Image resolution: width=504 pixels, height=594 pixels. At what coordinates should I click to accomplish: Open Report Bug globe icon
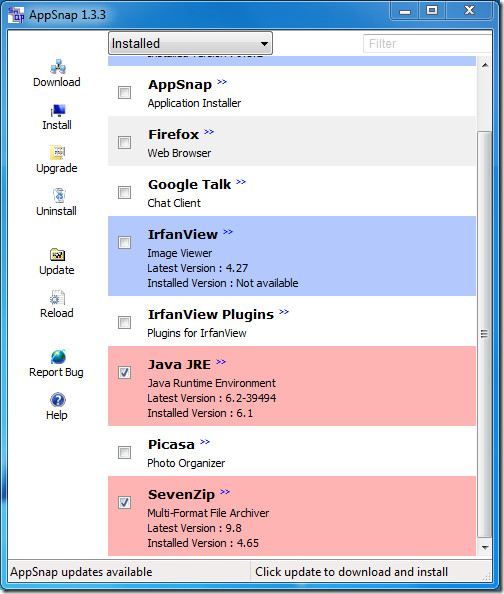click(x=58, y=357)
